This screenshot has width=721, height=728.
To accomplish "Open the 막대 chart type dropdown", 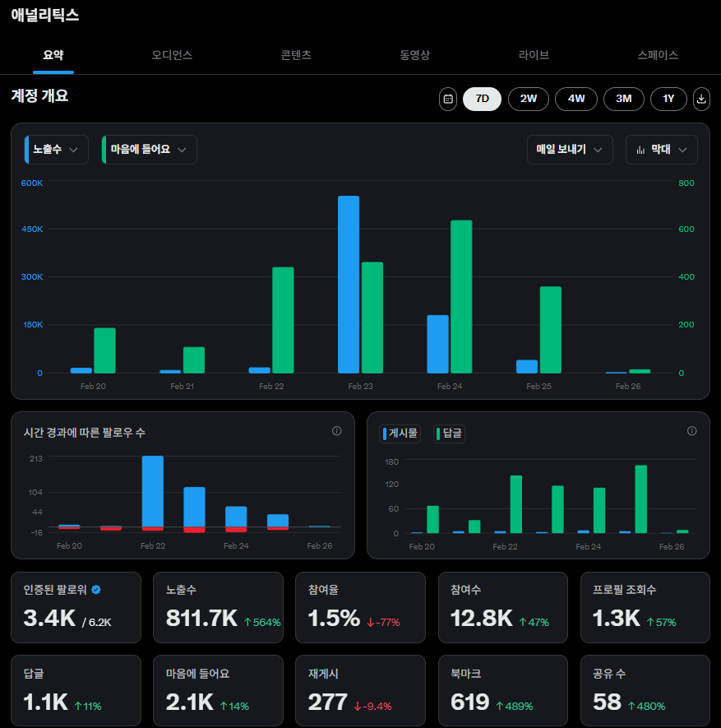I will (x=661, y=150).
